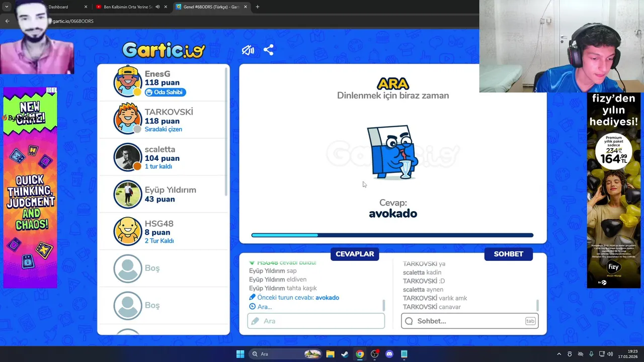This screenshot has height=362, width=644.
Task: Open the fizy yearly gift advertisement
Action: click(614, 190)
